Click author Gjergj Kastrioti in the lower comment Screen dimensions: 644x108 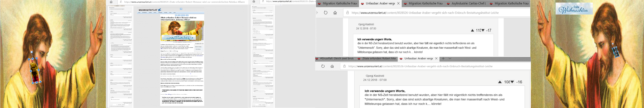[375, 76]
